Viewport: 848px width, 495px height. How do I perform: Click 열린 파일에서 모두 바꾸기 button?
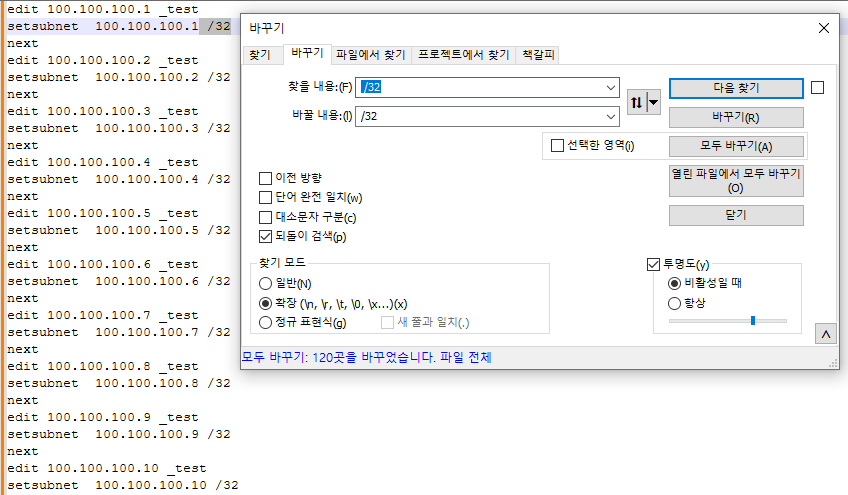tap(736, 181)
